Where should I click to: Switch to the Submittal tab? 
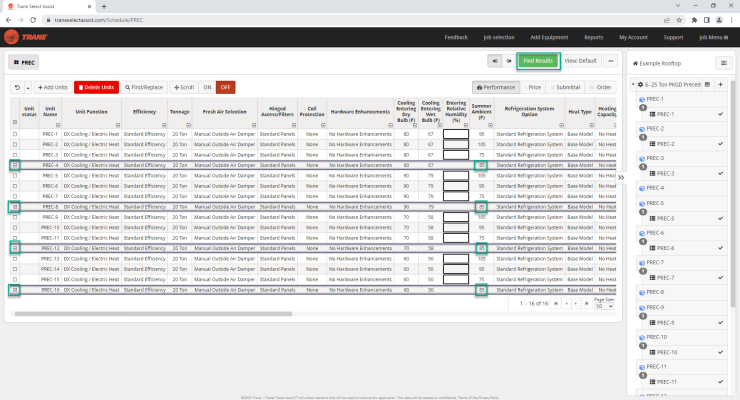[565, 87]
